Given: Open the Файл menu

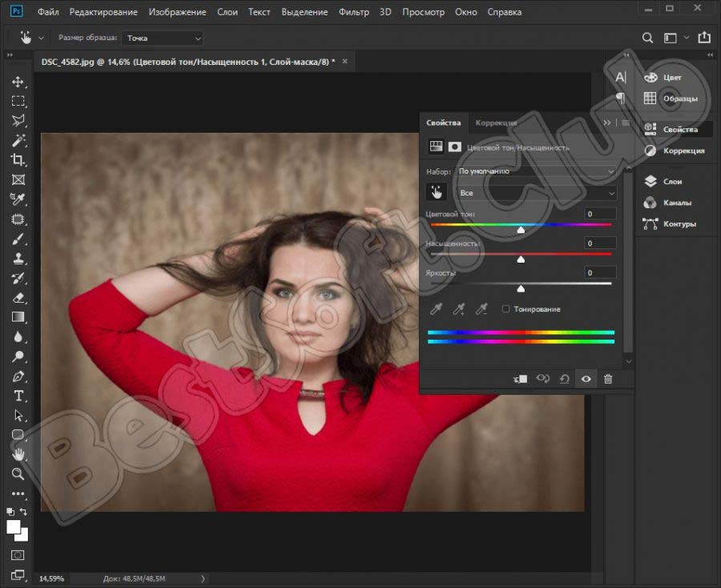Looking at the screenshot, I should (x=48, y=12).
